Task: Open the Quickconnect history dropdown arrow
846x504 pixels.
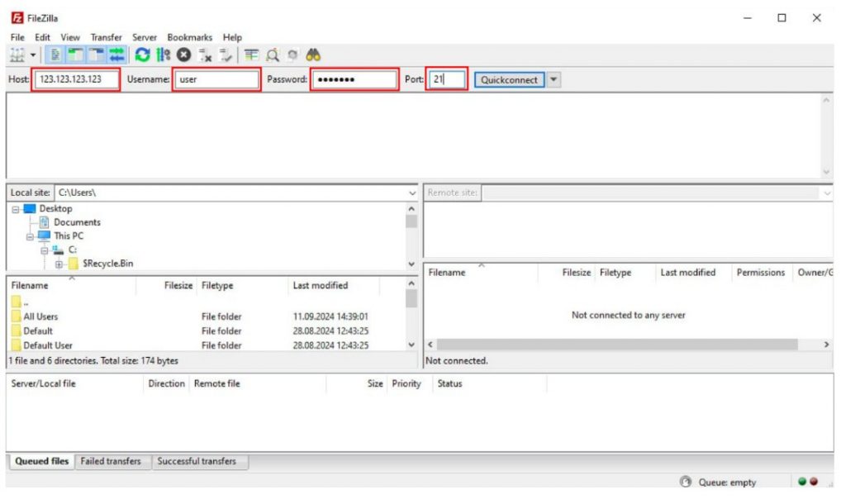Action: (x=554, y=80)
